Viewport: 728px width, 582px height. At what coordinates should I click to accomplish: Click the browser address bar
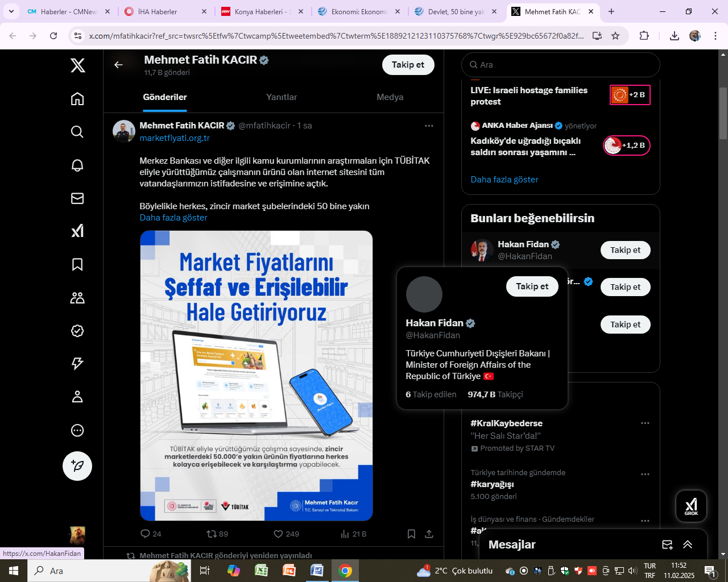[x=336, y=36]
